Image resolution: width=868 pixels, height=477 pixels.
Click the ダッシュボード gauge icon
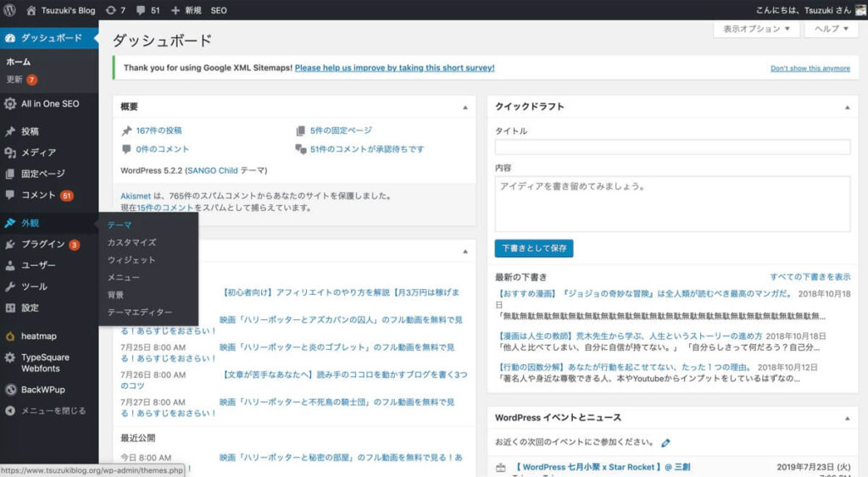pos(10,37)
